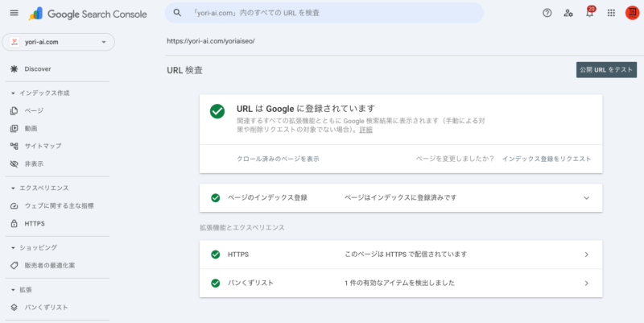
Task: Click このページは HTTPS で配信されています text
Action: [x=406, y=255]
